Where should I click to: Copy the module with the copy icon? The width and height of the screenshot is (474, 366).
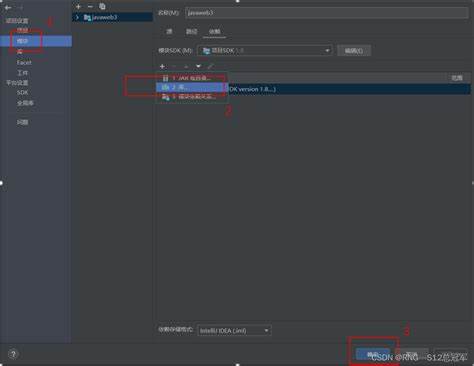click(102, 6)
